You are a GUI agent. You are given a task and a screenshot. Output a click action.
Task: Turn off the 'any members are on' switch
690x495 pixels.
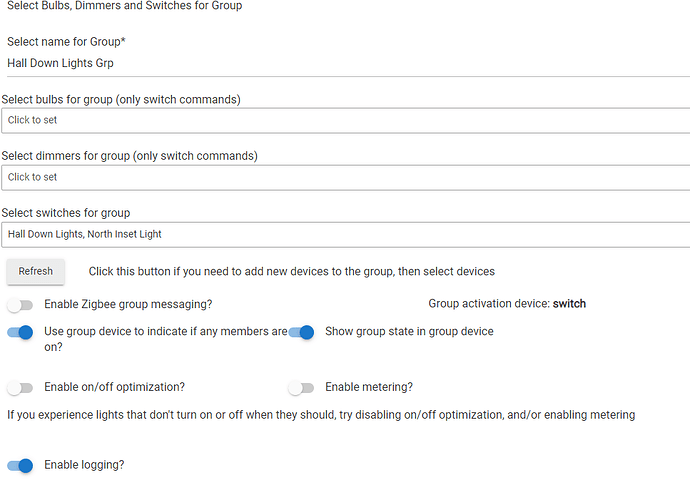click(20, 332)
